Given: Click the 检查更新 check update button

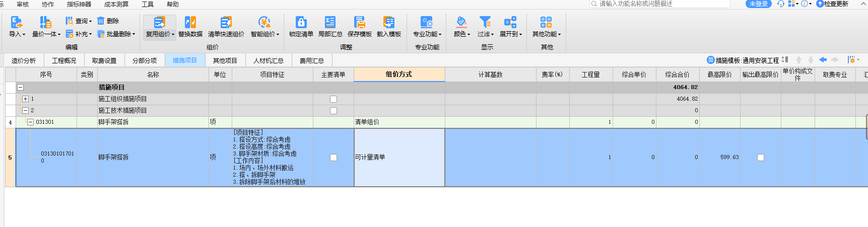Looking at the screenshot, I should click(x=832, y=4).
